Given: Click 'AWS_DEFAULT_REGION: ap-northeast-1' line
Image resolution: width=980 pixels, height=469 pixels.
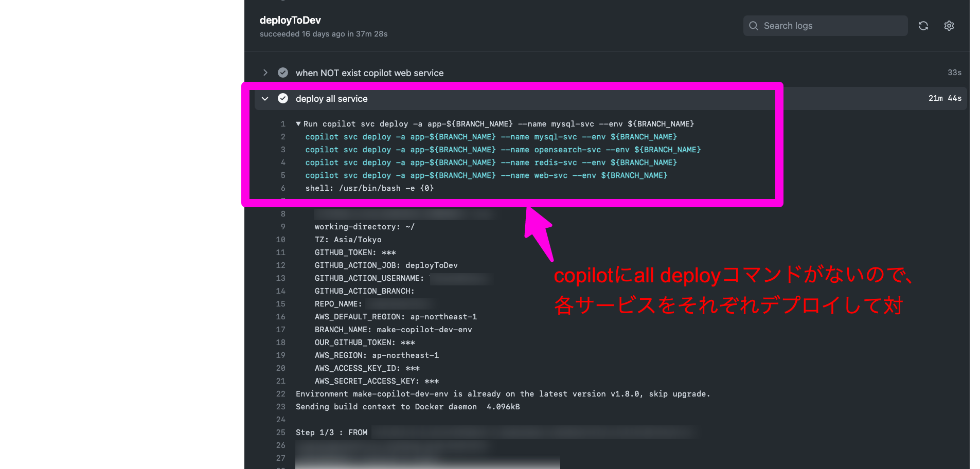Looking at the screenshot, I should [x=396, y=317].
